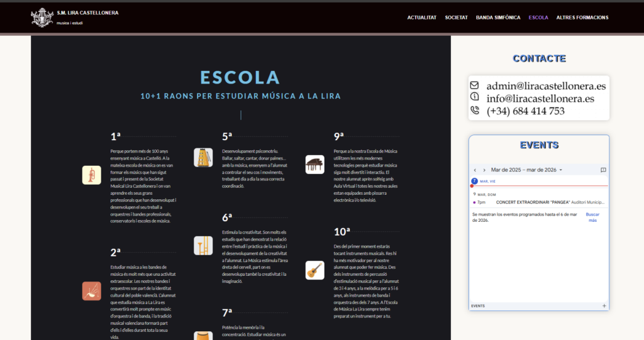The width and height of the screenshot is (644, 340).
Task: Open the Banda Simfònica menu
Action: coord(498,18)
